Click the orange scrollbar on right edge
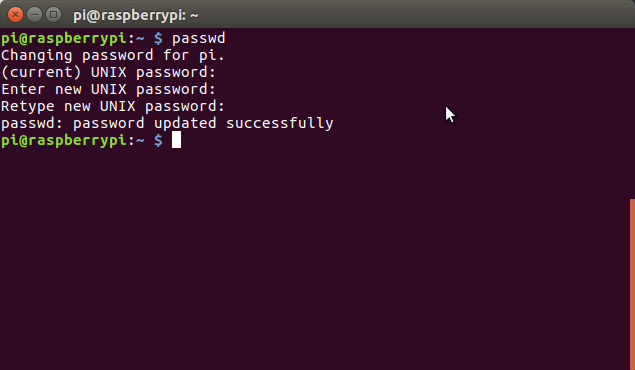This screenshot has height=370, width=635. tap(632, 284)
